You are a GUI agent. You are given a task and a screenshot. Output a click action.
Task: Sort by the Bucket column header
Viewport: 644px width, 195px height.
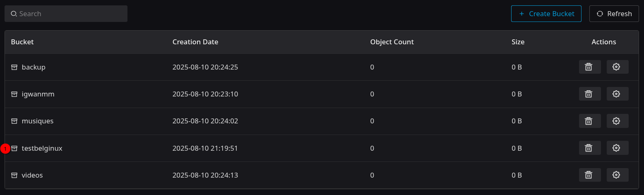(22, 42)
